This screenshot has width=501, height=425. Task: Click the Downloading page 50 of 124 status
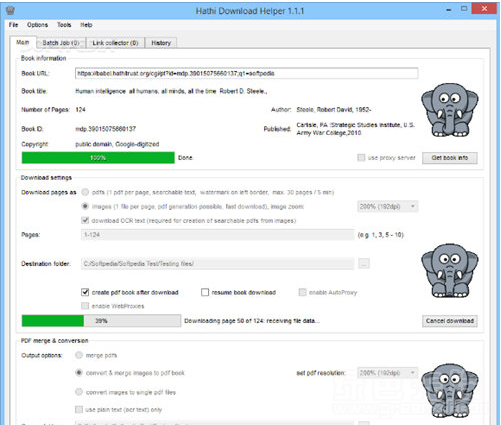(x=252, y=321)
